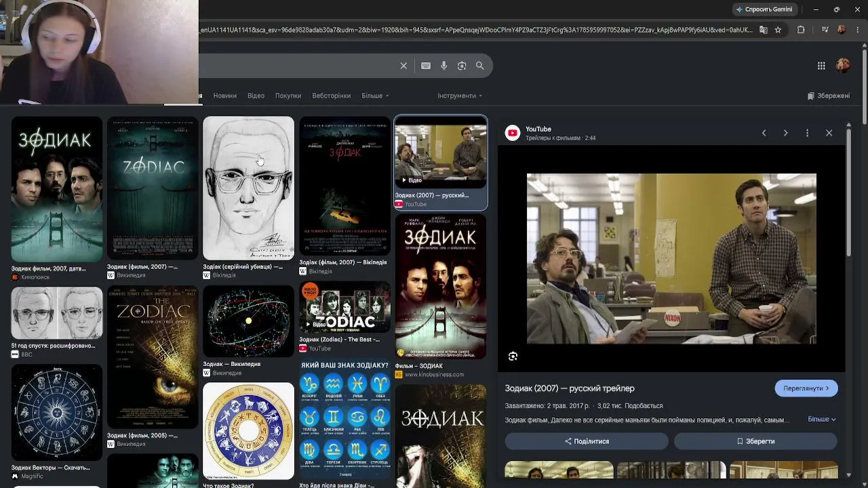Open the Zodiac killer sketch thumbnail

[x=249, y=188]
